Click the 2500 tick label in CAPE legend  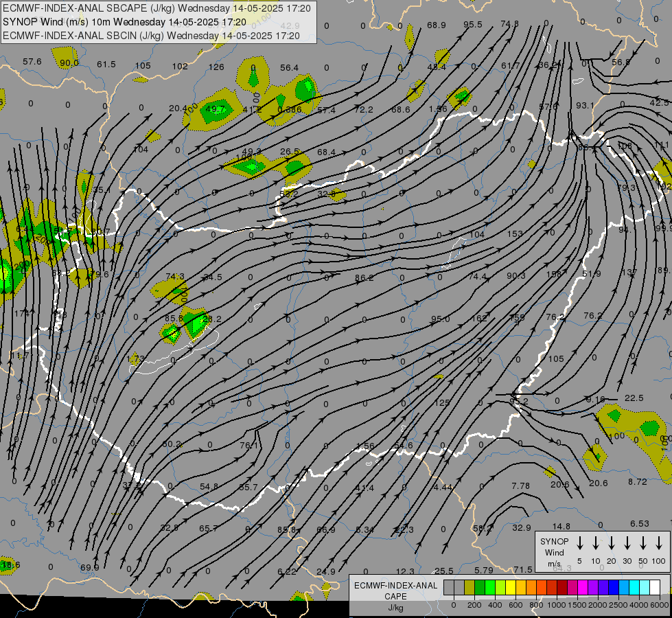point(618,605)
